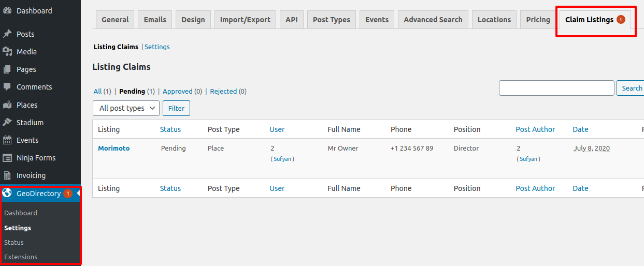Click the Posts pushpin icon

click(7, 34)
